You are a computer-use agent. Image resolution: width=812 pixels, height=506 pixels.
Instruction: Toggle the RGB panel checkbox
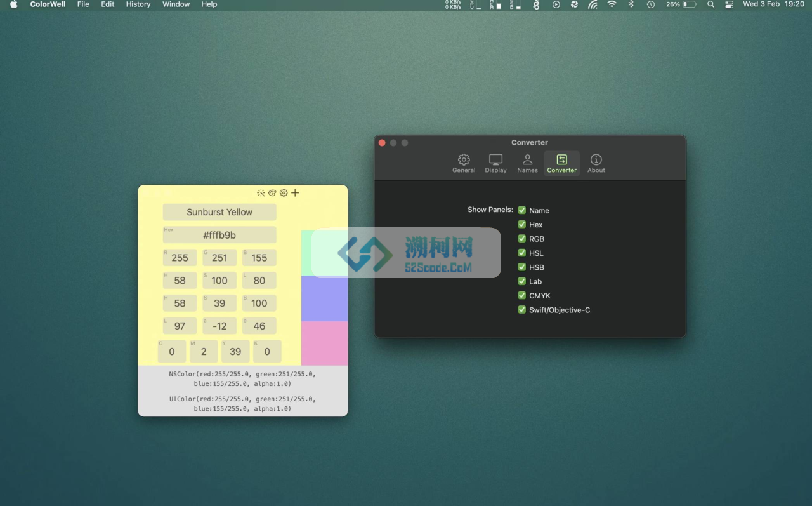point(522,239)
